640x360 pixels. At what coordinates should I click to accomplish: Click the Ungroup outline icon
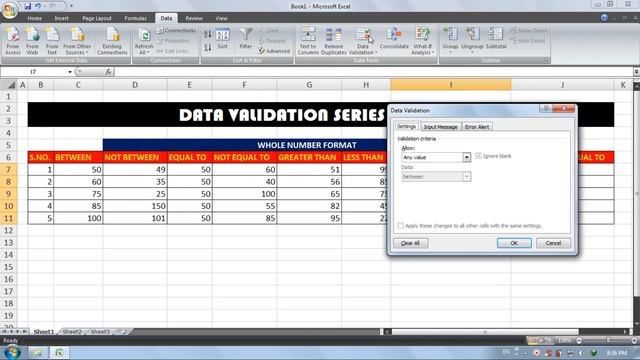[x=472, y=34]
